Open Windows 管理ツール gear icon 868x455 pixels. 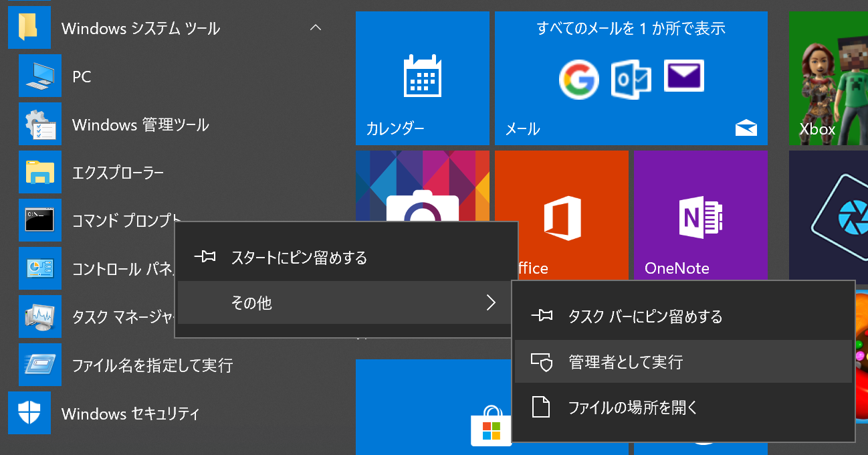[39, 124]
